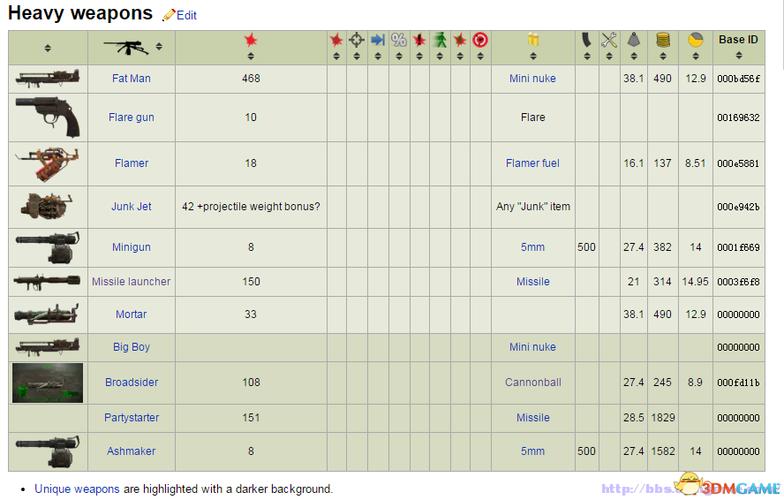Image resolution: width=784 pixels, height=500 pixels.
Task: Open the Edit link beside Heavy weapons
Action: tap(186, 16)
